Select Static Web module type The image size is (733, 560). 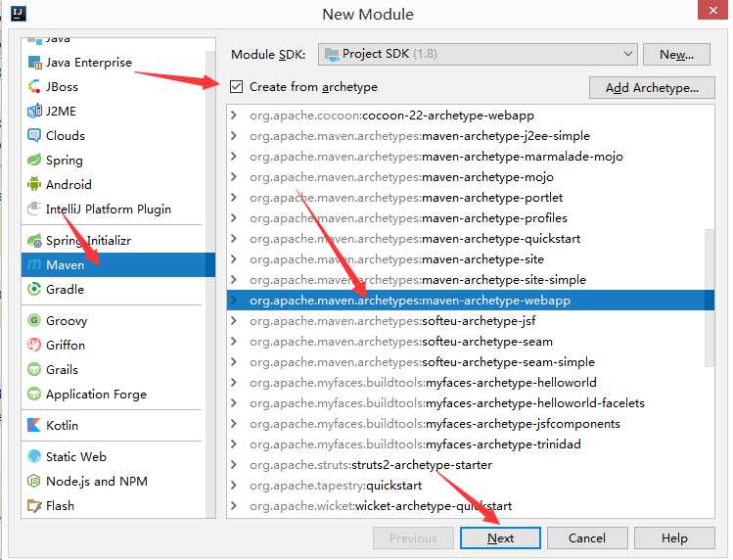[114, 456]
